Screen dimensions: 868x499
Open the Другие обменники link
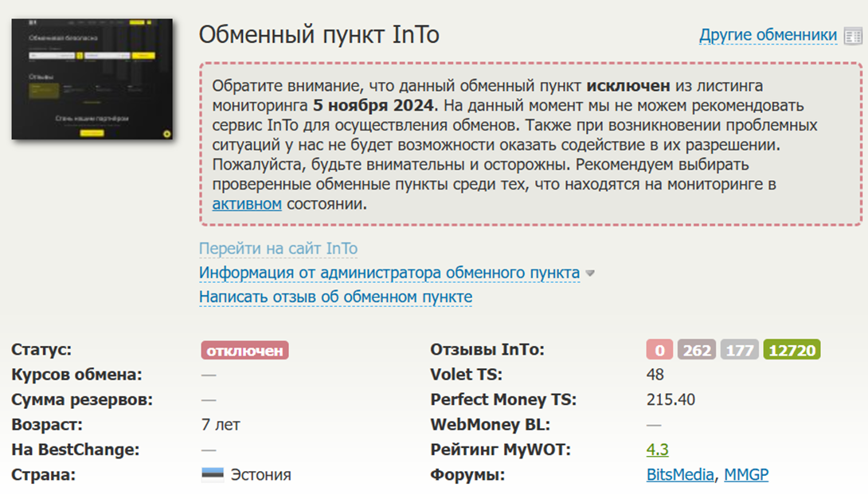[768, 36]
